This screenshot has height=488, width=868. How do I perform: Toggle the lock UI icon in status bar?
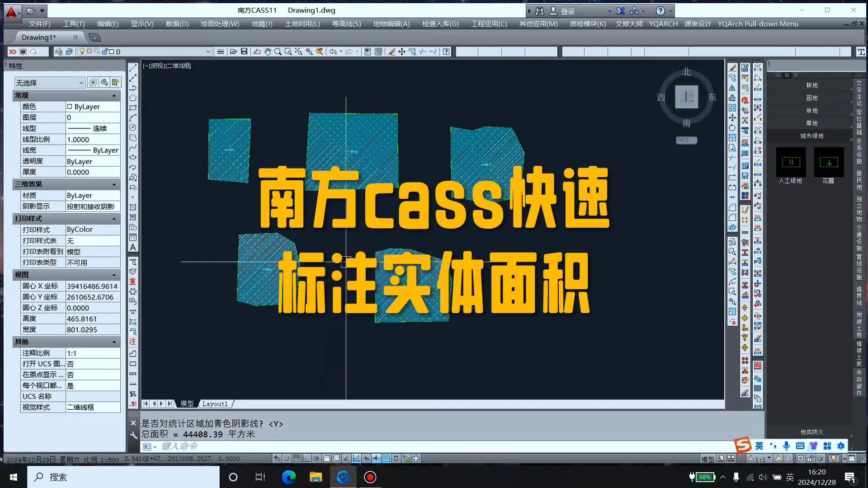(x=811, y=458)
